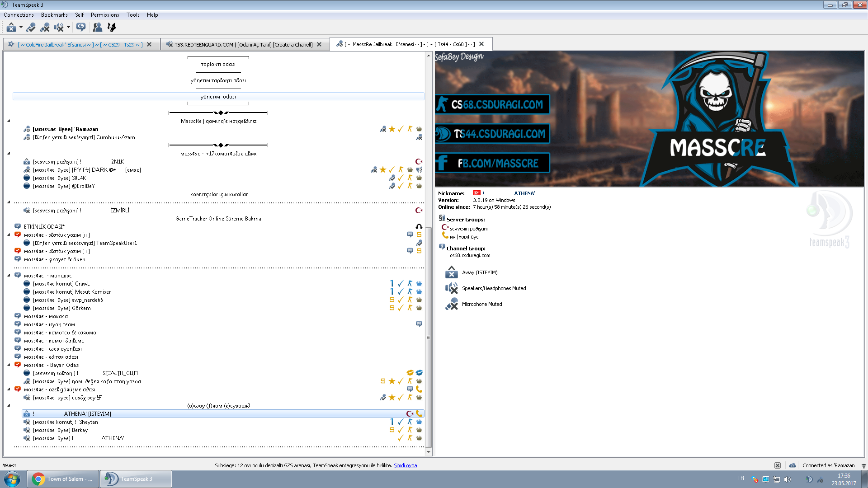Open the Tools menu

pyautogui.click(x=133, y=15)
